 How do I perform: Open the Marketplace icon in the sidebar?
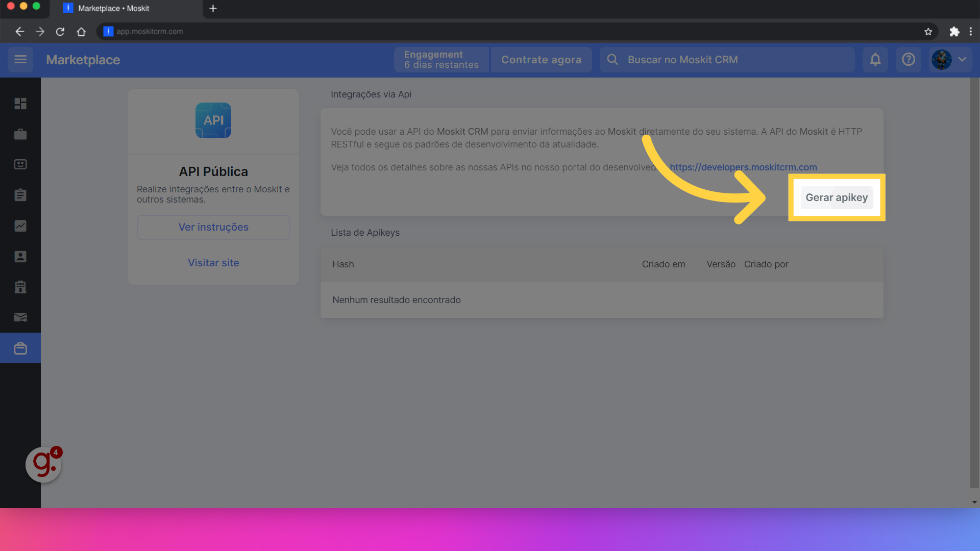tap(20, 348)
